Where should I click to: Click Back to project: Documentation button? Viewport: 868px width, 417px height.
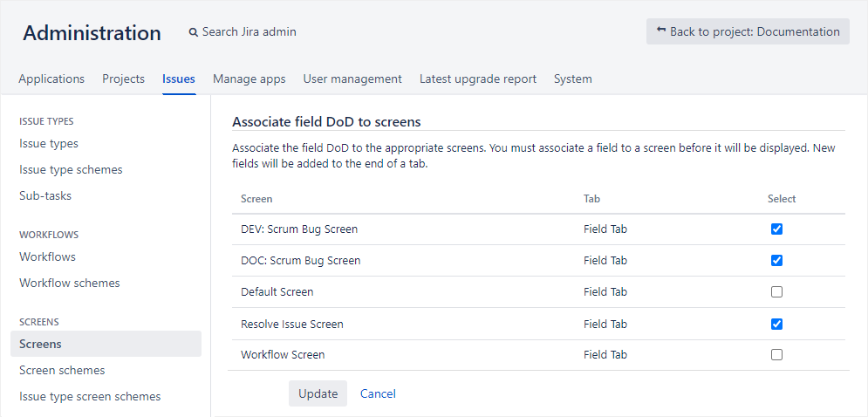pyautogui.click(x=748, y=31)
